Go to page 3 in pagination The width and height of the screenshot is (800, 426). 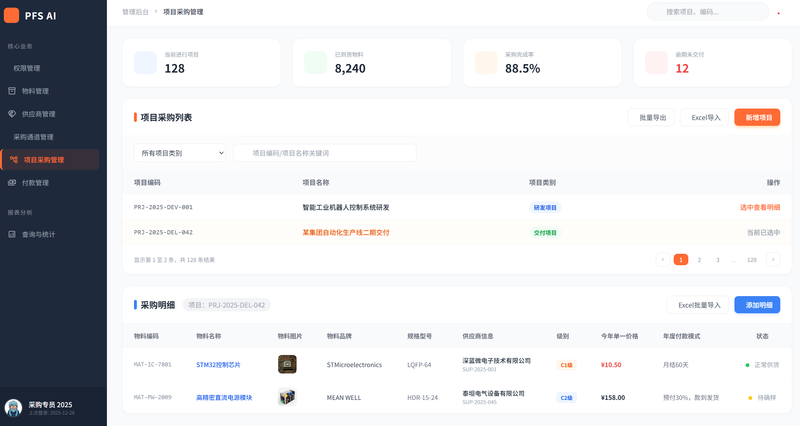point(717,260)
